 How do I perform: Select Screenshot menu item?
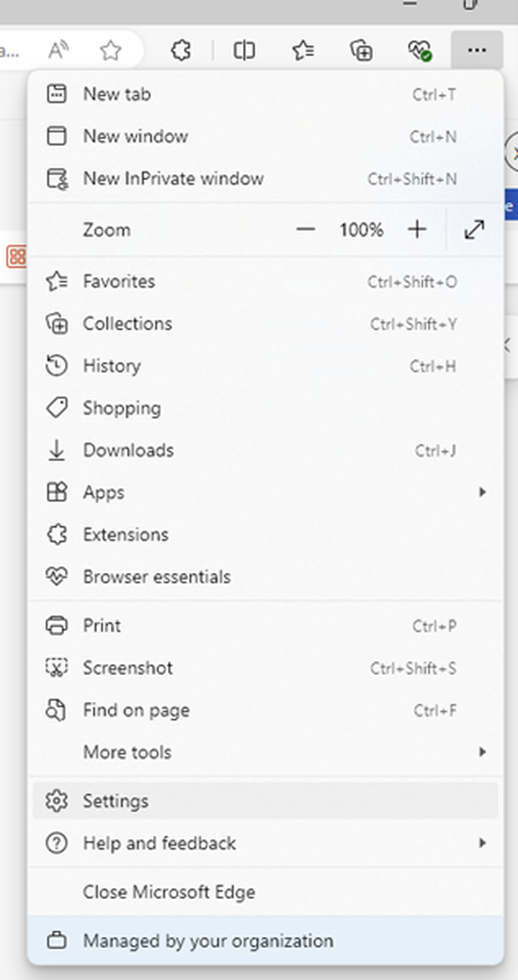coord(265,668)
